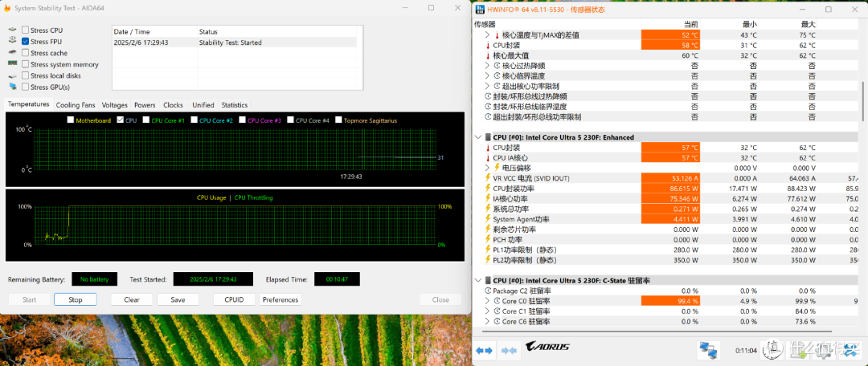868x366 pixels.
Task: Switch to the Unified tab
Action: click(x=203, y=105)
